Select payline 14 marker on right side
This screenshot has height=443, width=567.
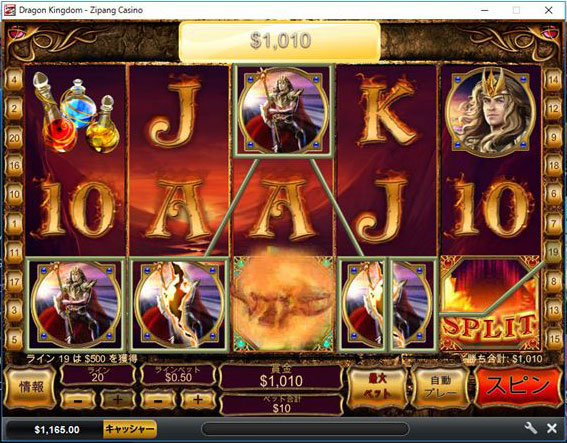[553, 79]
